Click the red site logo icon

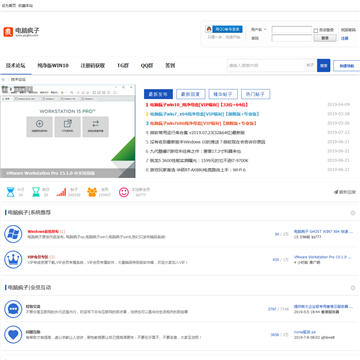tap(8, 32)
